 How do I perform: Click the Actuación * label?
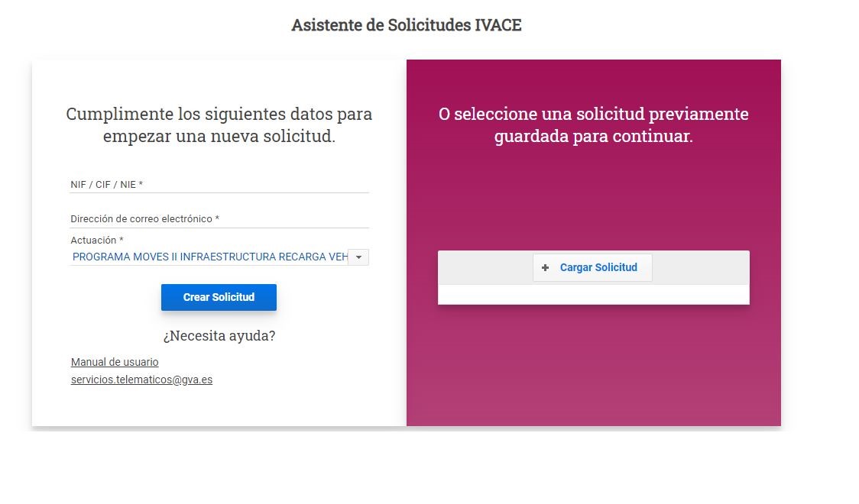tap(97, 241)
